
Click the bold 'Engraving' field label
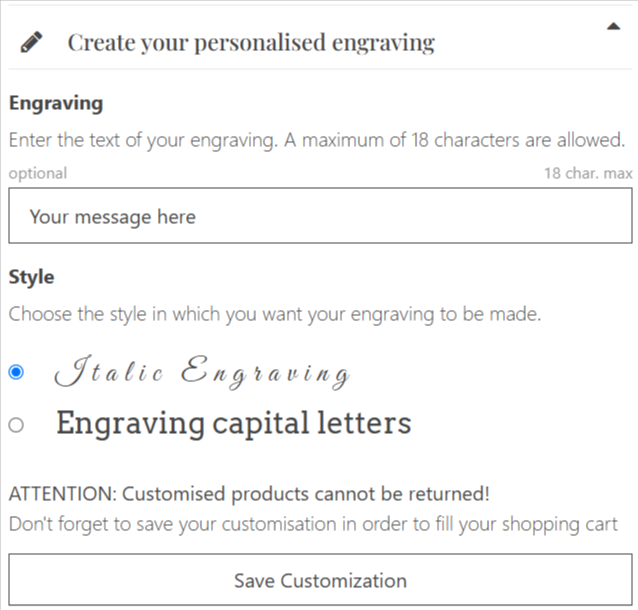(x=56, y=103)
